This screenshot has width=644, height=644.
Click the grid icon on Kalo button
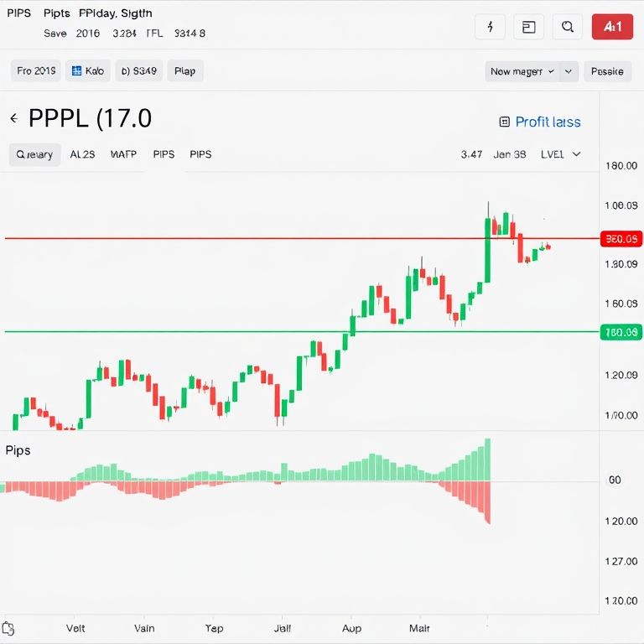pos(76,71)
